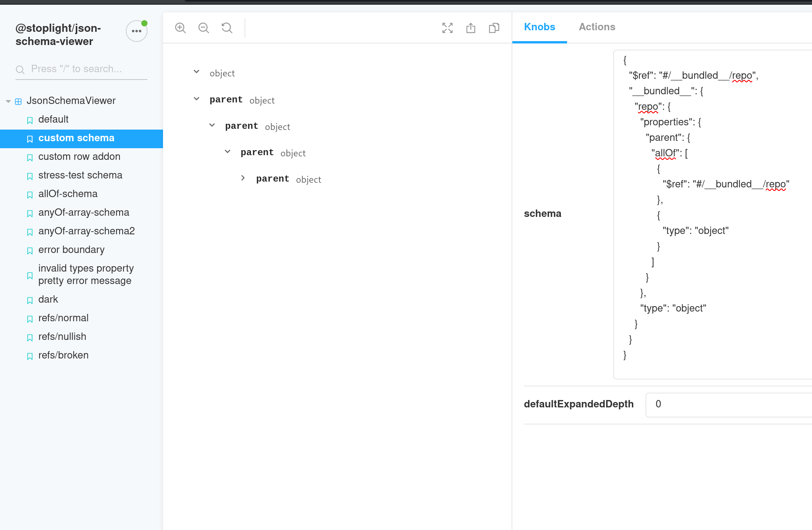Click the @stoplight/json-schema-viewer title link
Image resolution: width=812 pixels, height=530 pixels.
click(58, 35)
